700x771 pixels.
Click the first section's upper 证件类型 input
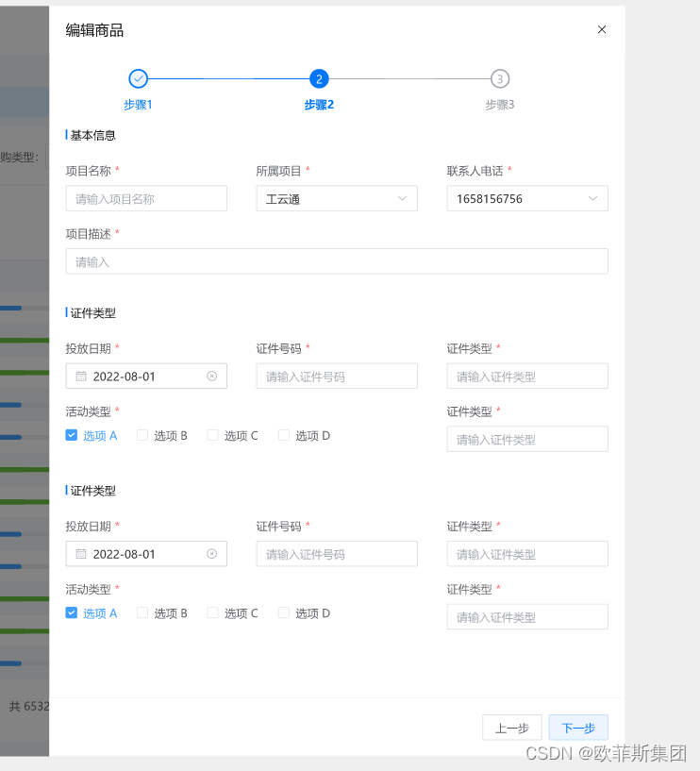click(x=527, y=377)
